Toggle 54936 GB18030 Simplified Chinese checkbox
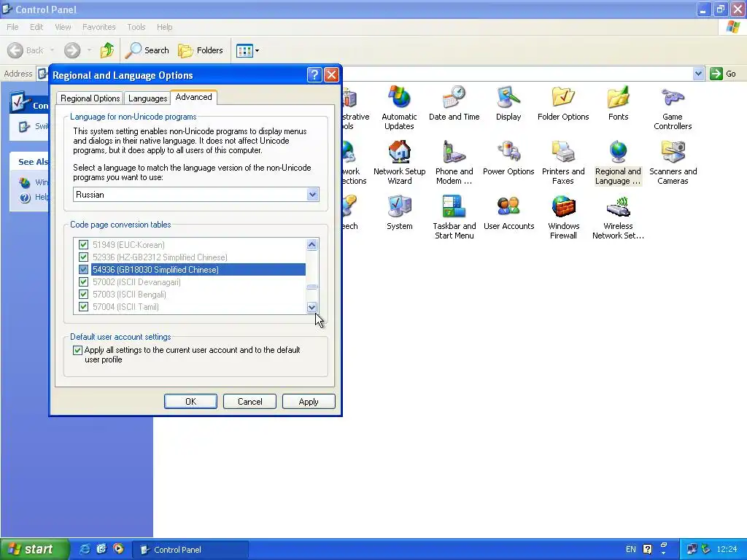Image resolution: width=747 pixels, height=560 pixels. 83,270
